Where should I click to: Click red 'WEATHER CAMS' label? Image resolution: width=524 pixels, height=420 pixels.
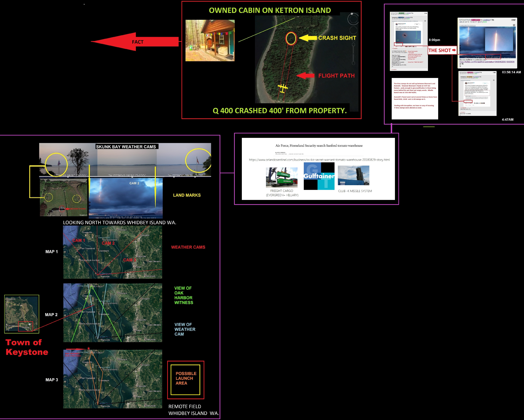pyautogui.click(x=188, y=247)
